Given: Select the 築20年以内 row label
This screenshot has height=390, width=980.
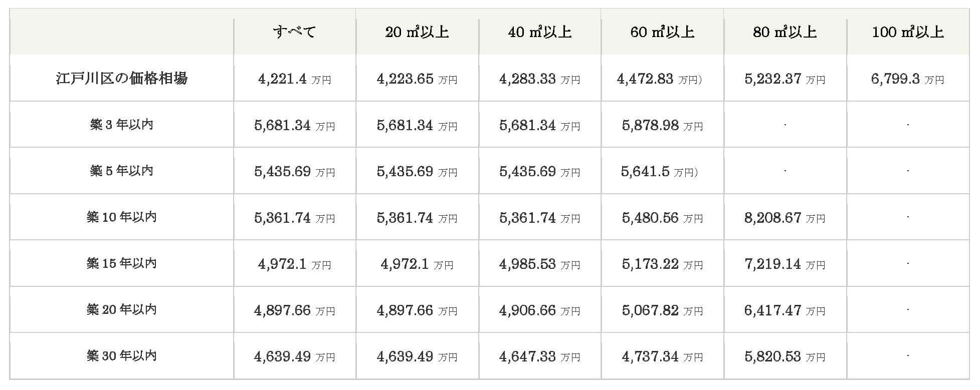Looking at the screenshot, I should point(122,309).
